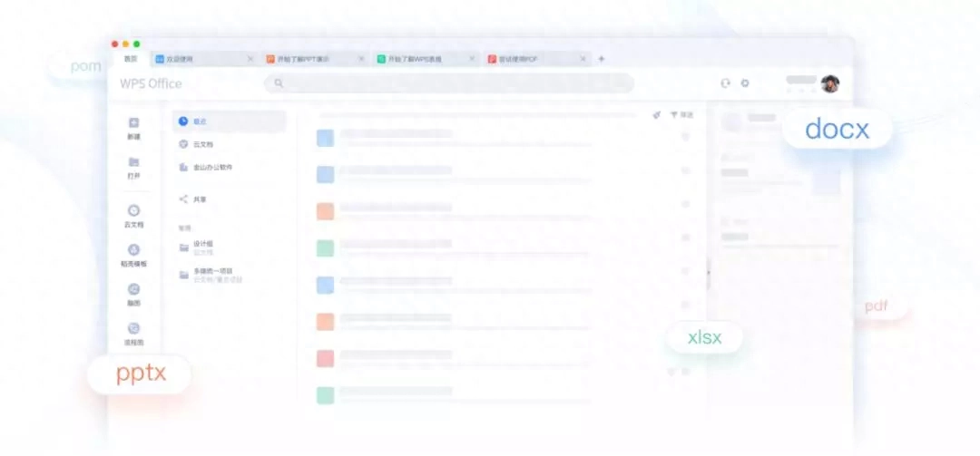Close the 开始了解WPS表格 tab
The width and height of the screenshot is (980, 456).
[x=472, y=59]
